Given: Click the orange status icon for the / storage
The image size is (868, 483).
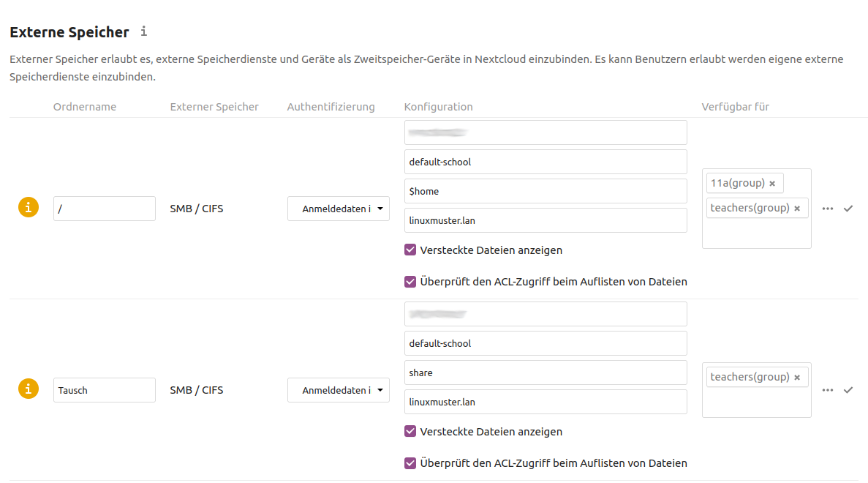Looking at the screenshot, I should [29, 207].
